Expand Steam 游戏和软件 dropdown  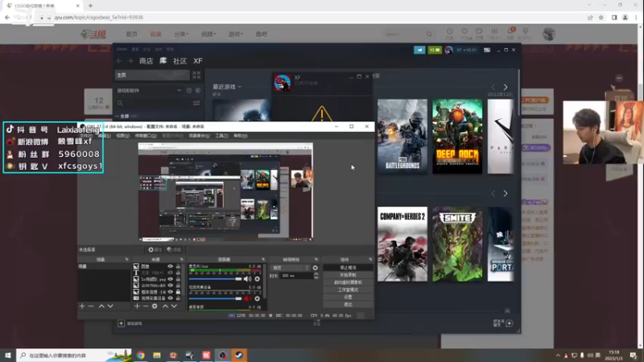tap(179, 90)
